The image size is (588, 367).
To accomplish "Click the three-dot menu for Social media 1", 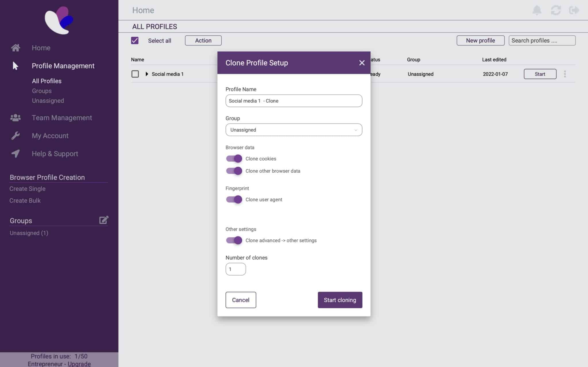I will 565,74.
